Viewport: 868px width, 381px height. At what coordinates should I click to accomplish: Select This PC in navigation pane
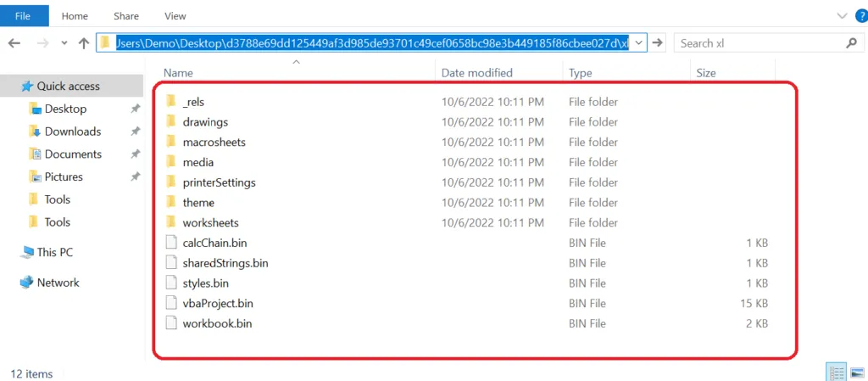click(x=55, y=253)
